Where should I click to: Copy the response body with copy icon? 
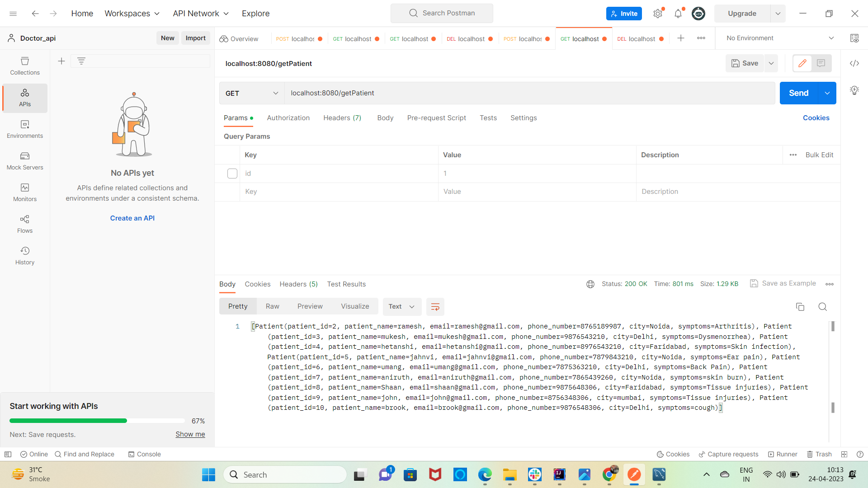pos(800,307)
